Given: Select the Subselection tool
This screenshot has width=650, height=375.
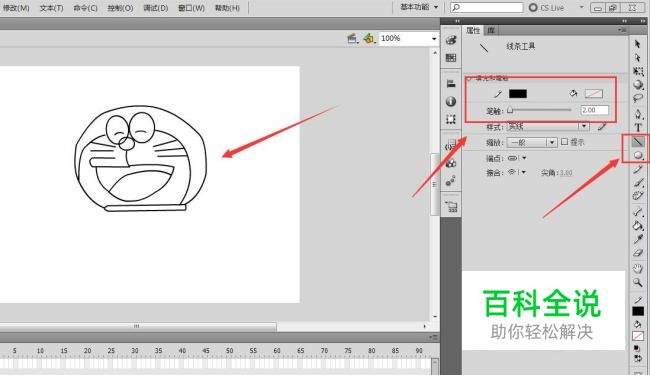Looking at the screenshot, I should tap(638, 58).
